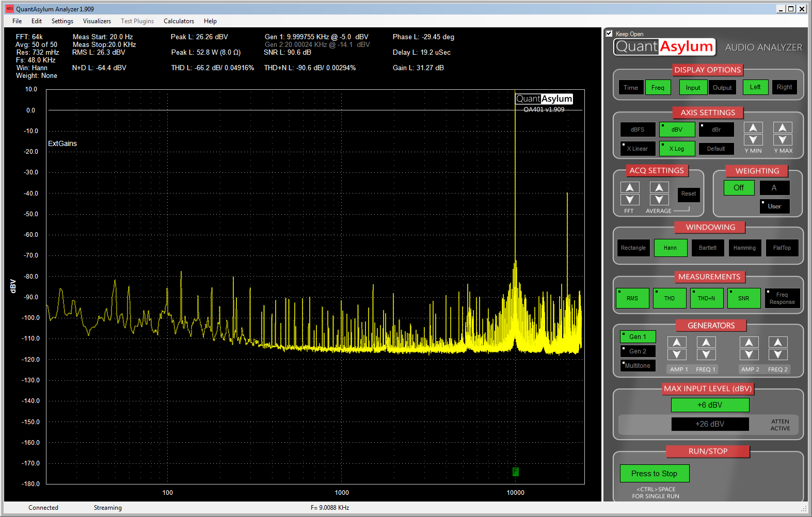812x517 pixels.
Task: Switch axis units to dBr
Action: coord(717,130)
